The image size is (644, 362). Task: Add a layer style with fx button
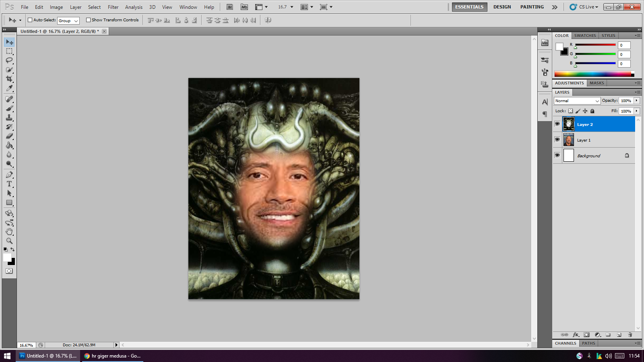coord(576,335)
